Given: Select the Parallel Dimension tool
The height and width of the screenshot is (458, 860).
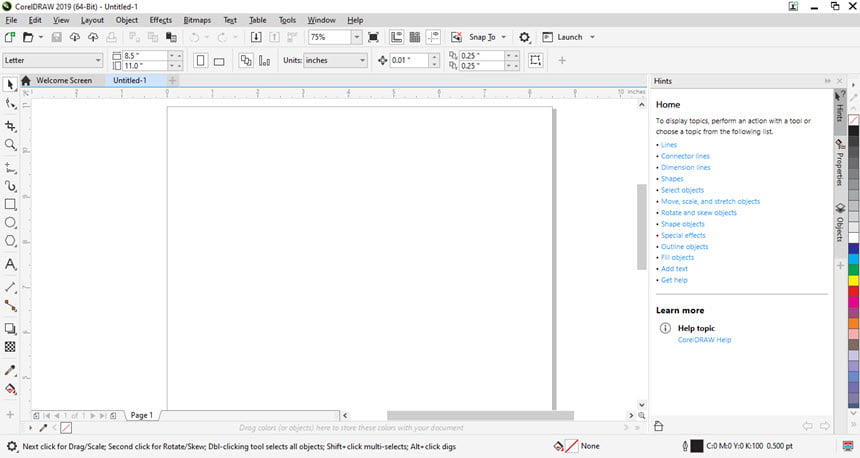Looking at the screenshot, I should (10, 287).
